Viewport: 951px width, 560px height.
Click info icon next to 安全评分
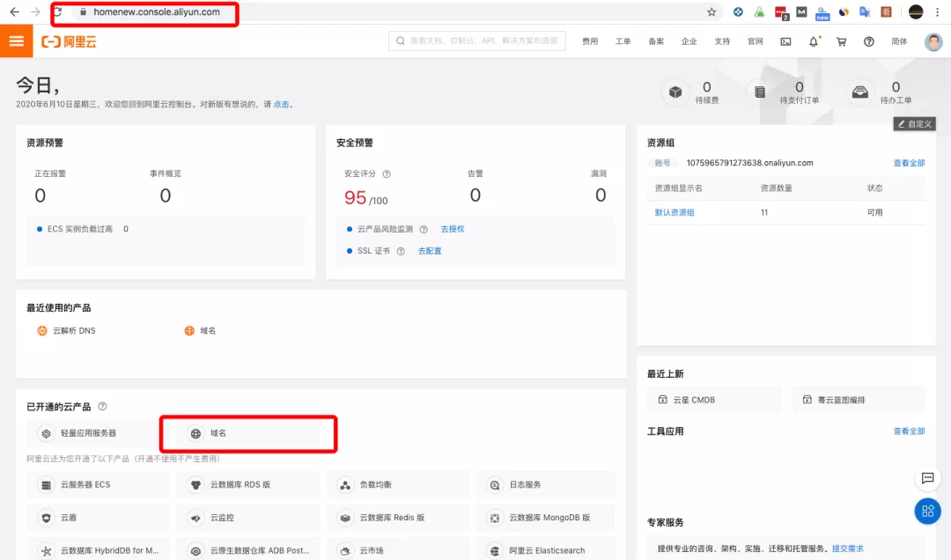coord(387,174)
